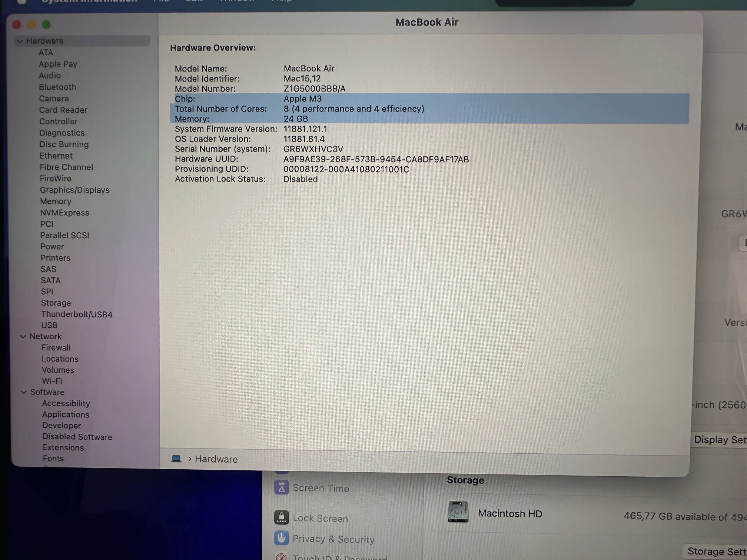Open Privacy & Security settings

pos(325,539)
